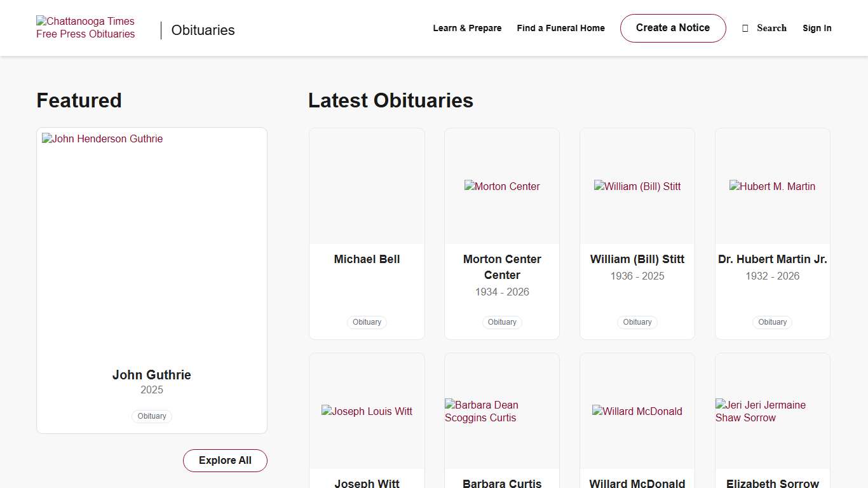Click the Explore All button
Screen dimensions: 868x488
point(225,461)
